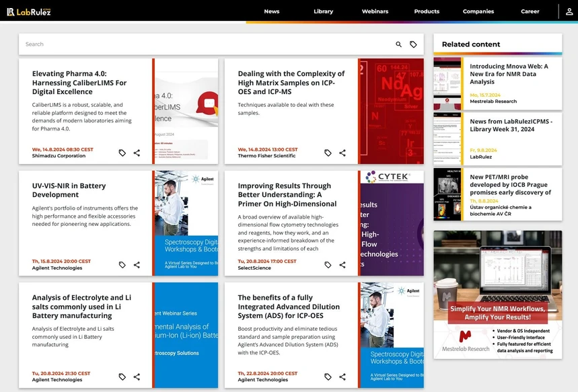Share the Improving Results Through Better Understanding webinar
The image size is (578, 392).
pos(342,265)
